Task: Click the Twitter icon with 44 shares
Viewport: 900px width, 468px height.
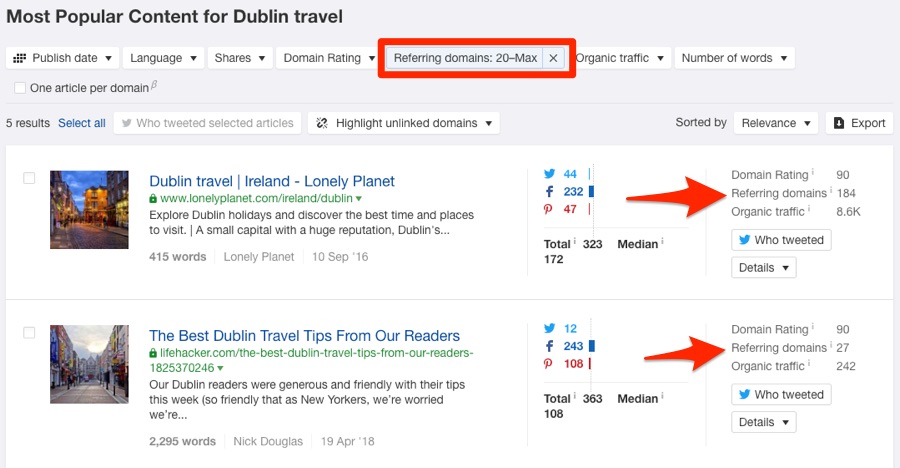Action: tap(549, 174)
